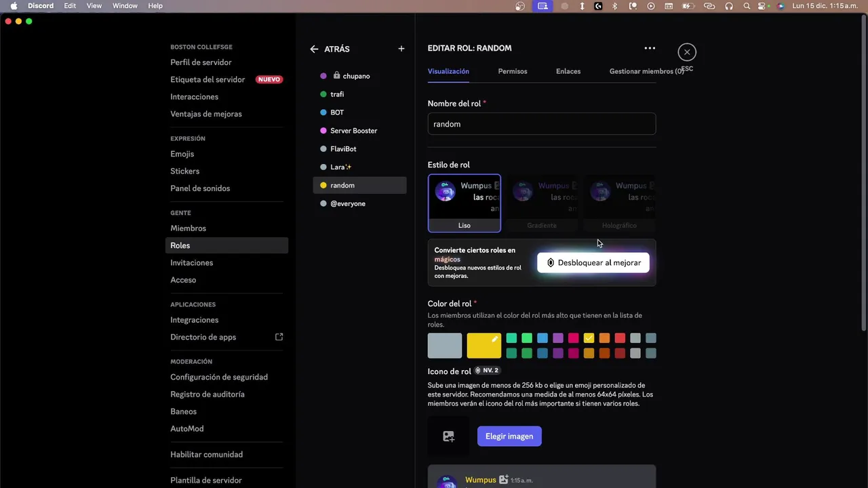
Task: Select the Server Booster role
Action: 359,131
